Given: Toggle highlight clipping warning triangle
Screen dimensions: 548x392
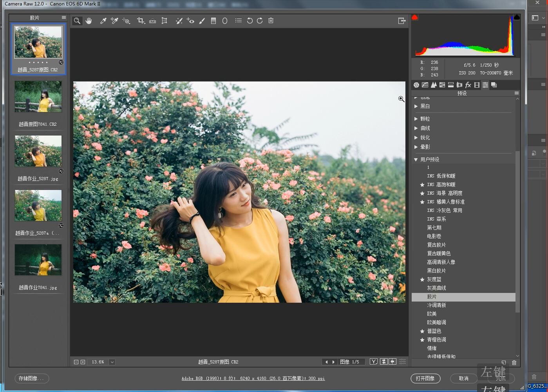Looking at the screenshot, I should coord(517,17).
